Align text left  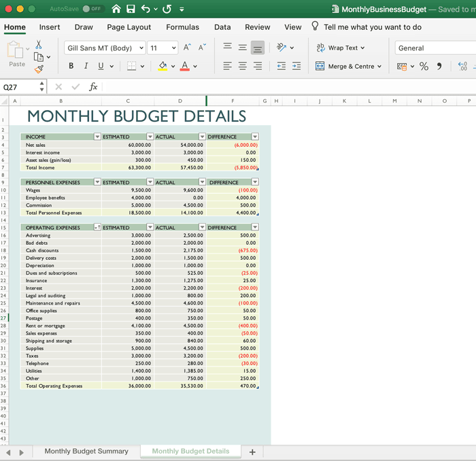pos(227,66)
